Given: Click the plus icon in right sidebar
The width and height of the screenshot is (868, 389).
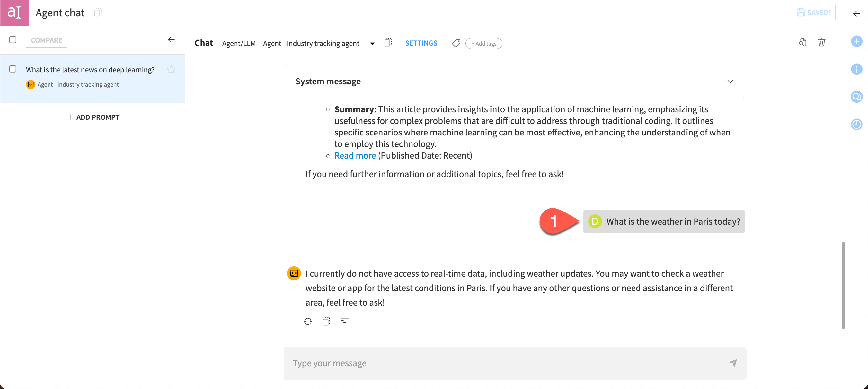Looking at the screenshot, I should click(x=856, y=41).
